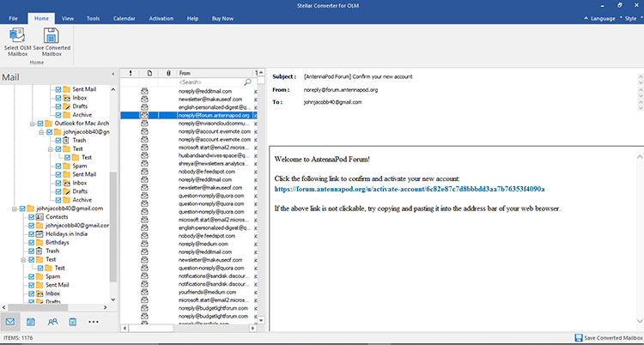Select the Birthdays folder
Image resolution: width=644 pixels, height=345 pixels.
coord(57,242)
